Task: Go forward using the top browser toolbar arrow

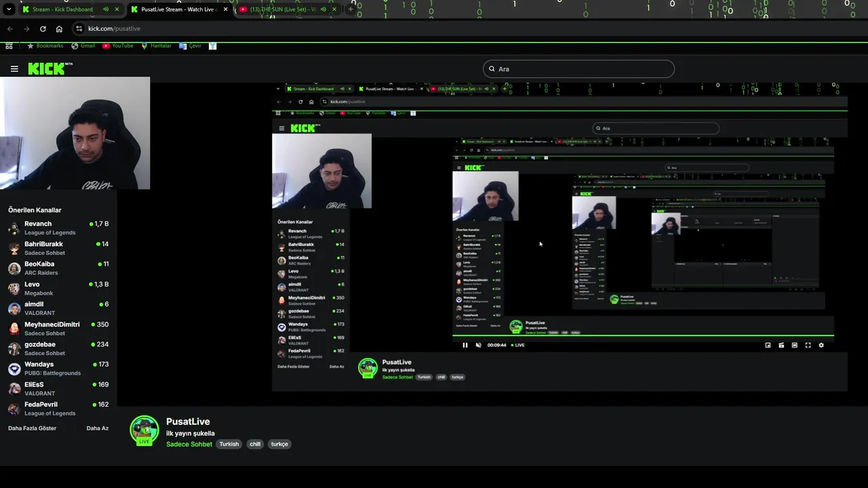Action: (x=26, y=28)
